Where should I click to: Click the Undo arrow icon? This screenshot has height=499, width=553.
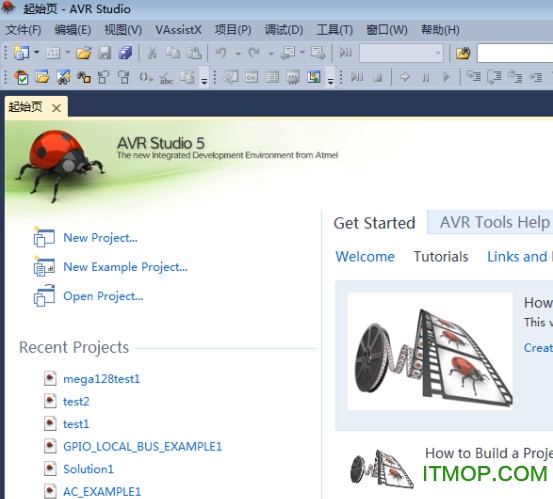pos(221,53)
